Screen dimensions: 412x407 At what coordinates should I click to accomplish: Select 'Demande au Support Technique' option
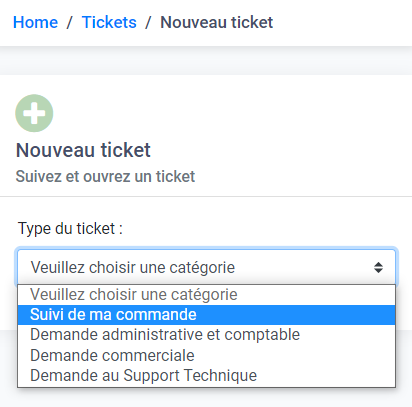tap(206, 375)
